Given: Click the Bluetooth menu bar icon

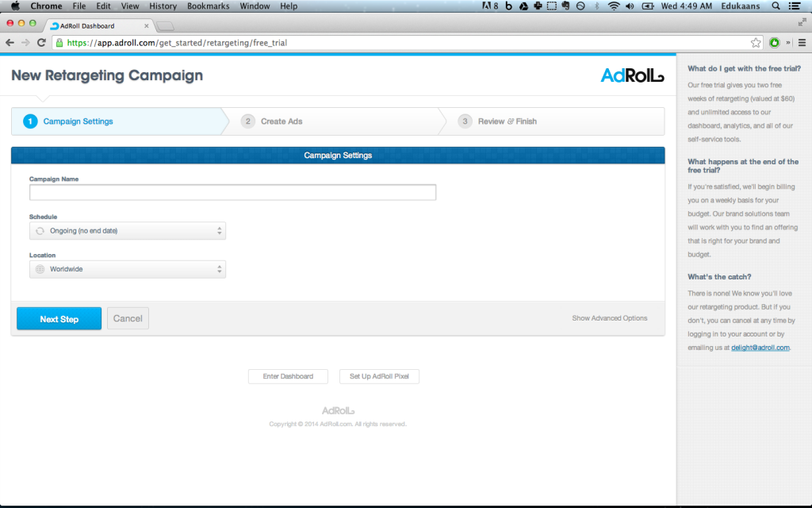Looking at the screenshot, I should tap(596, 6).
